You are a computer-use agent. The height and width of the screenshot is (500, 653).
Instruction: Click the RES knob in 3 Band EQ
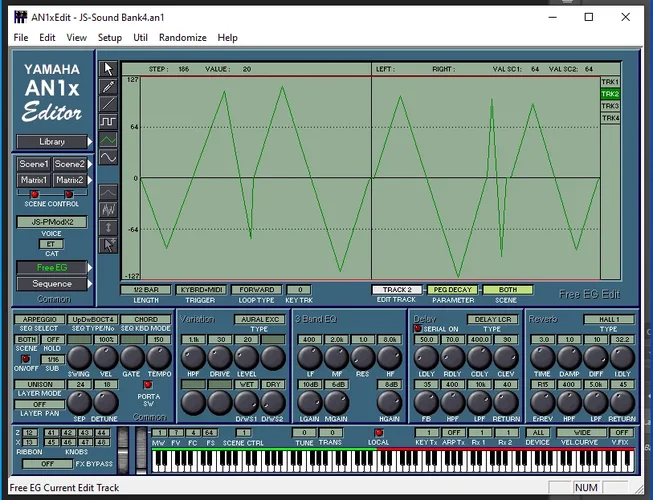click(363, 358)
